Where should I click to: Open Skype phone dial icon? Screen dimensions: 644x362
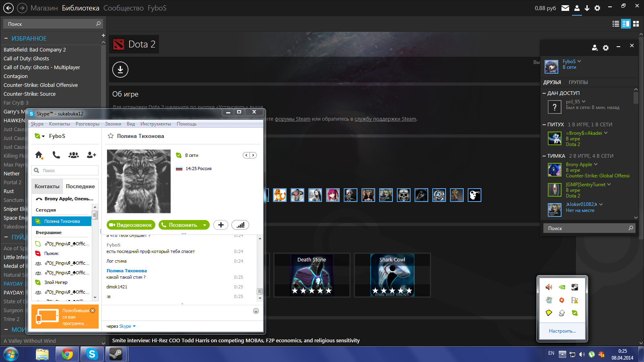56,155
